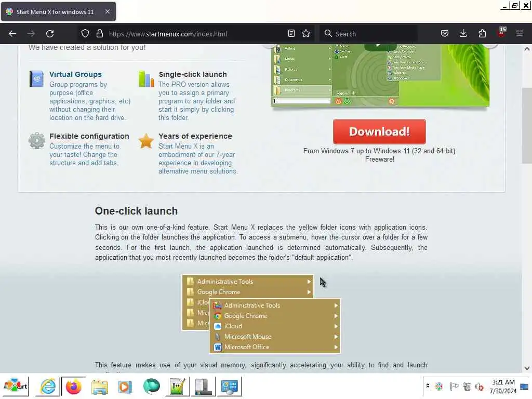The width and height of the screenshot is (532, 399).
Task: Click the Start Menu X tray icon
Action: (439, 387)
